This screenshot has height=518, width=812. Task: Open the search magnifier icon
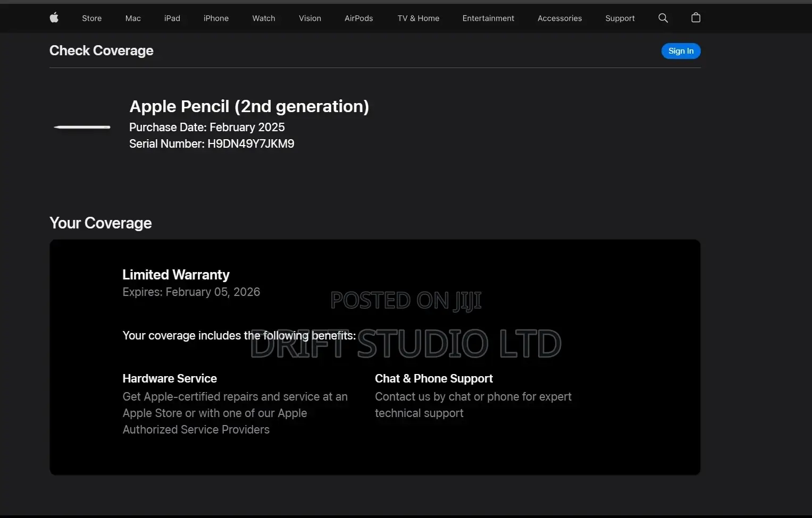[x=663, y=18]
